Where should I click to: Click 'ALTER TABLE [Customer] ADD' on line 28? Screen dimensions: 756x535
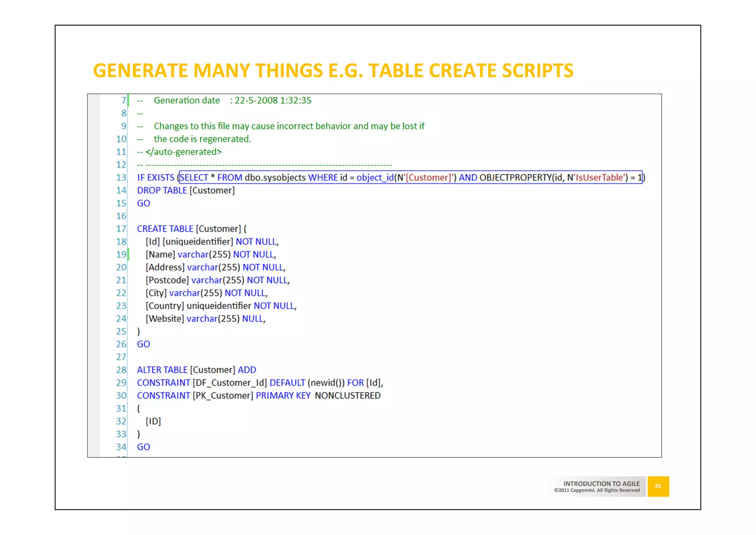pyautogui.click(x=197, y=370)
